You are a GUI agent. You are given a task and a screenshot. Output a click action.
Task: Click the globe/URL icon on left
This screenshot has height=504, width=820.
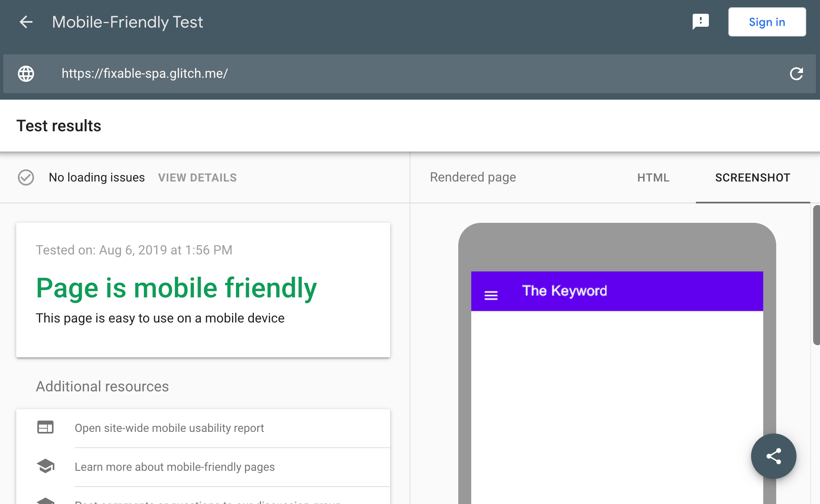click(26, 74)
